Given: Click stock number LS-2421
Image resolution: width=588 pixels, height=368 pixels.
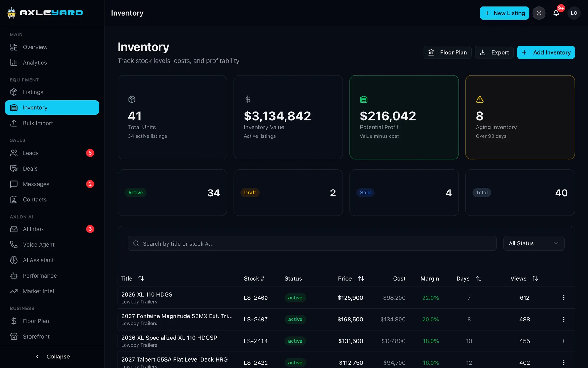Looking at the screenshot, I should coord(256,363).
